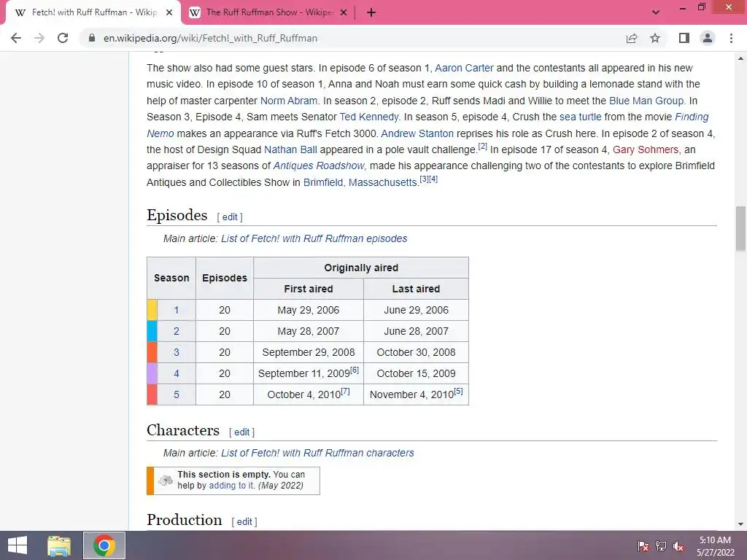Screen dimensions: 747x560
Task: Open the tab search dropdown arrow
Action: tap(656, 12)
